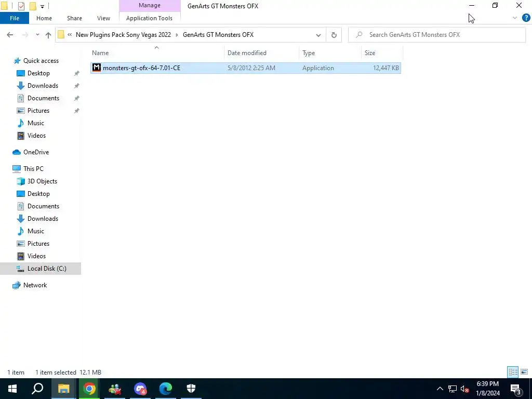Click the muted volume tray icon
Viewport: 532px width, 399px height.
coord(465,389)
